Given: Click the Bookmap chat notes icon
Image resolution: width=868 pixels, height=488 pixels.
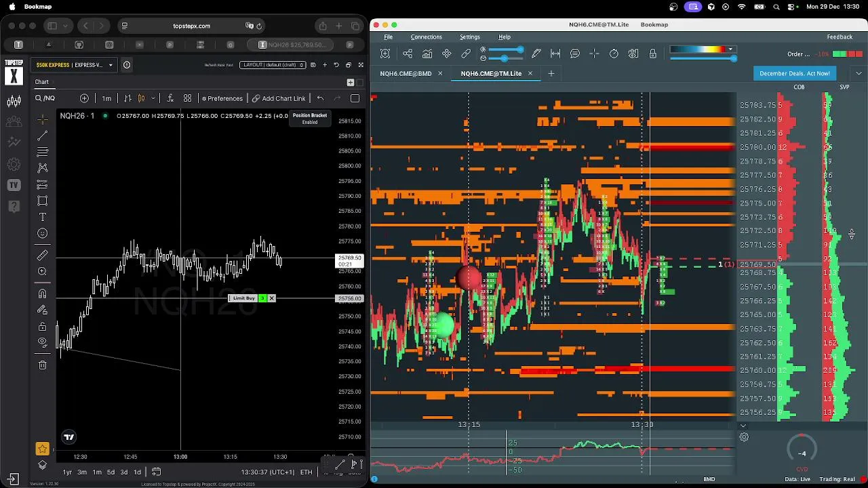Looking at the screenshot, I should pos(575,54).
